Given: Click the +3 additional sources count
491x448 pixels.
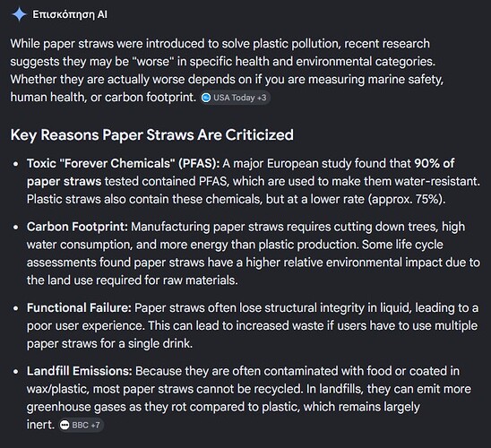Looking at the screenshot, I should coord(262,98).
